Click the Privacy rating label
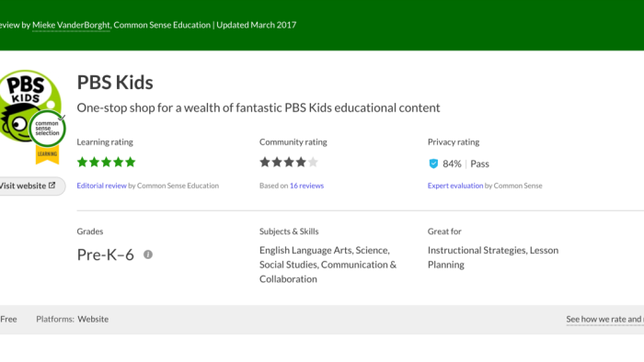Image resolution: width=644 pixels, height=362 pixels. pos(454,141)
